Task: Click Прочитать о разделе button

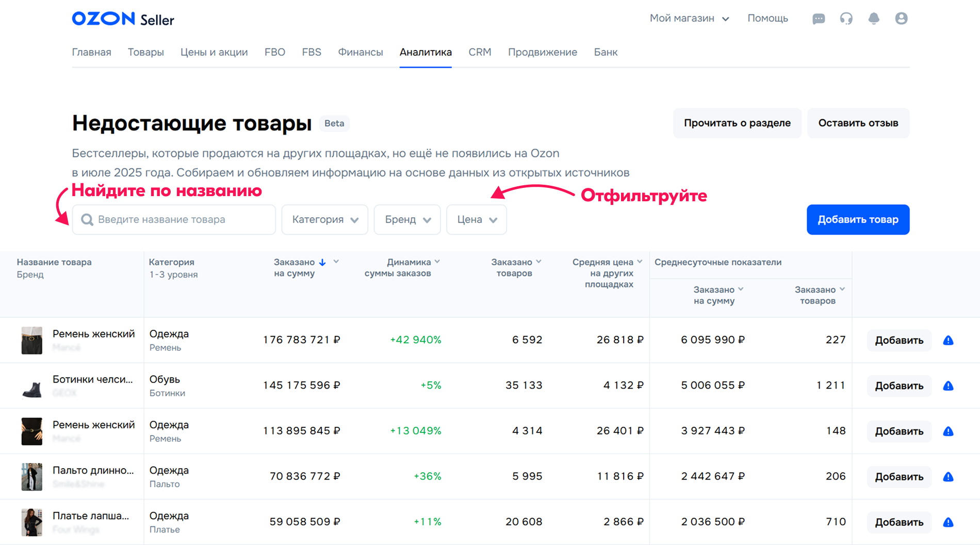Action: (738, 123)
